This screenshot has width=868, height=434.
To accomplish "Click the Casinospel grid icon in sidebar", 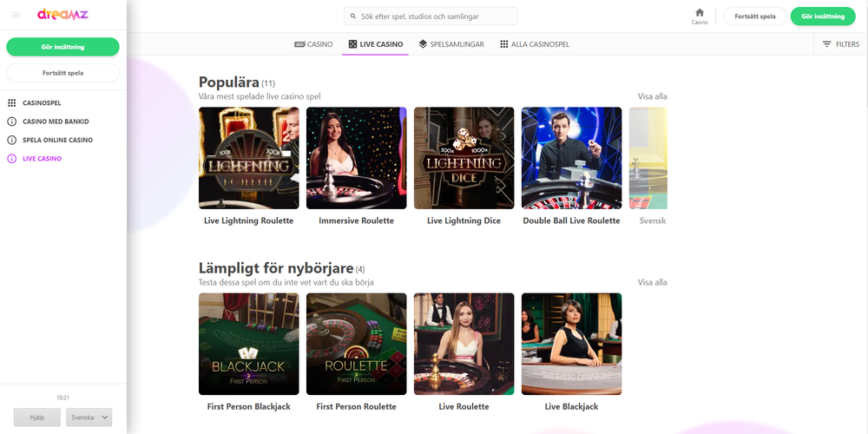I will (x=11, y=103).
